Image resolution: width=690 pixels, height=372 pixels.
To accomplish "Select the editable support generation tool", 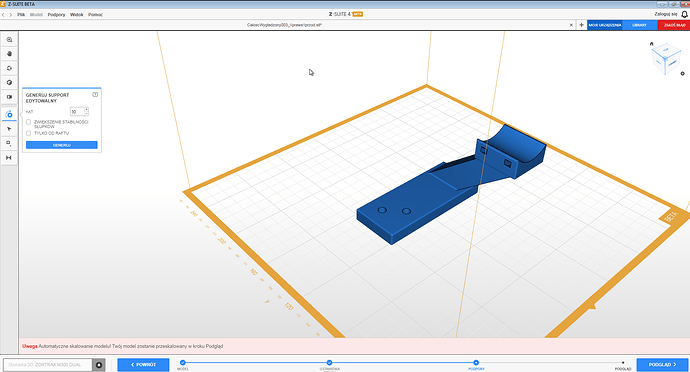I will tap(9, 114).
